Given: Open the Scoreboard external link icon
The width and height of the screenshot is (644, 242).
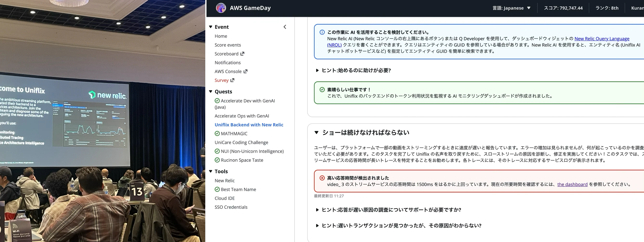Looking at the screenshot, I should pos(242,53).
